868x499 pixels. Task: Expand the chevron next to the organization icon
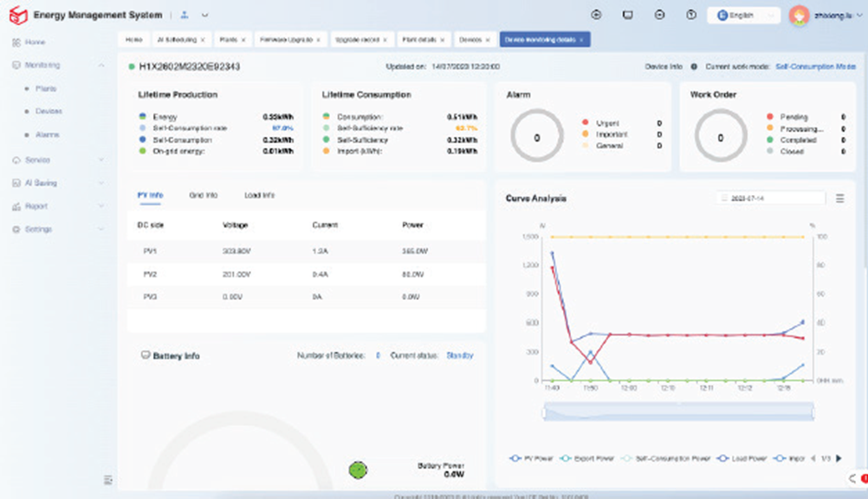coord(204,15)
